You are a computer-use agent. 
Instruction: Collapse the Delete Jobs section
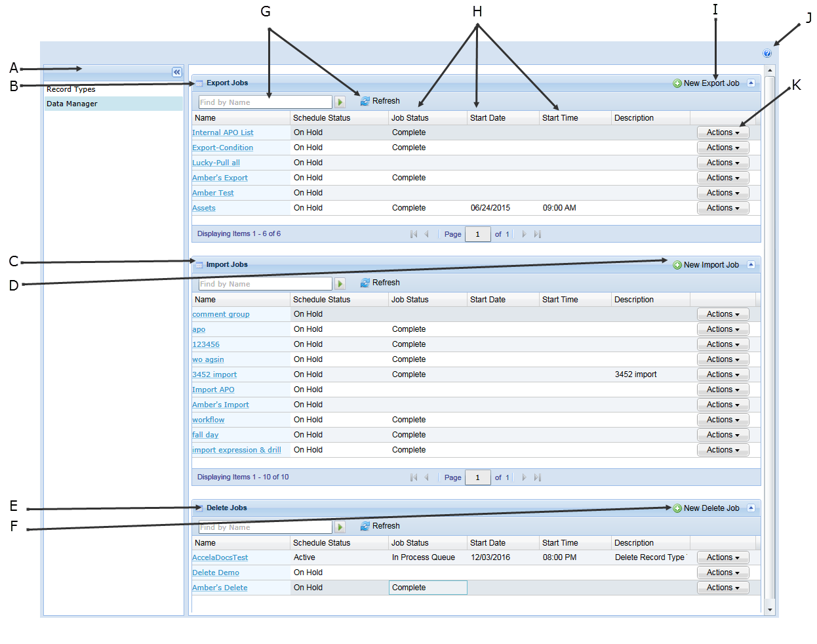[x=751, y=508]
